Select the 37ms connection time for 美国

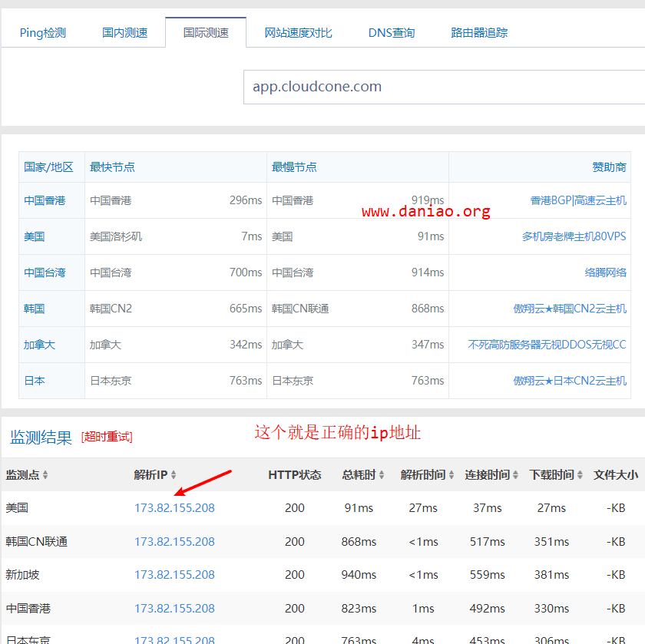(488, 508)
